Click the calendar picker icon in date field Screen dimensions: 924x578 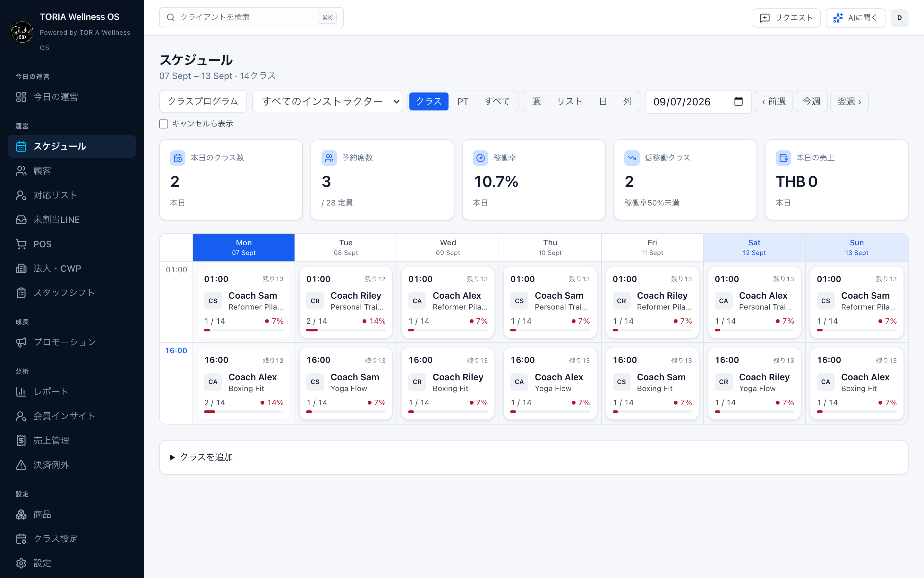(739, 101)
